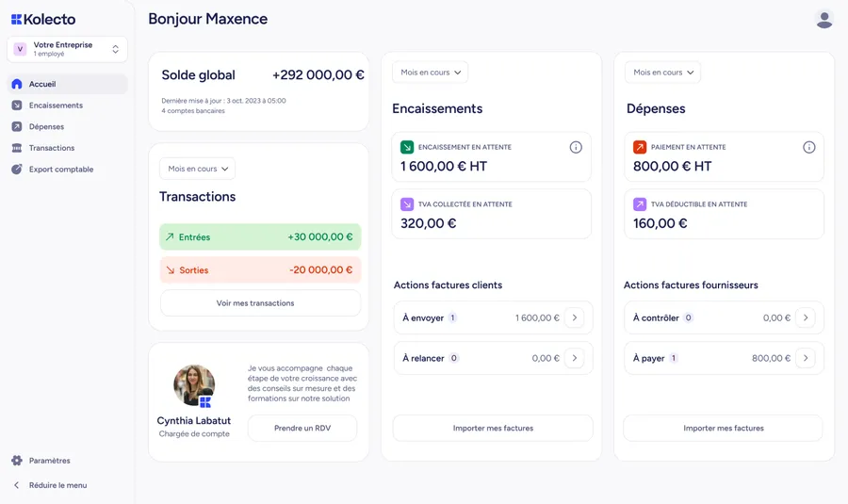The image size is (848, 504).
Task: Click the info icon beside Encaissement en attente
Action: click(576, 147)
